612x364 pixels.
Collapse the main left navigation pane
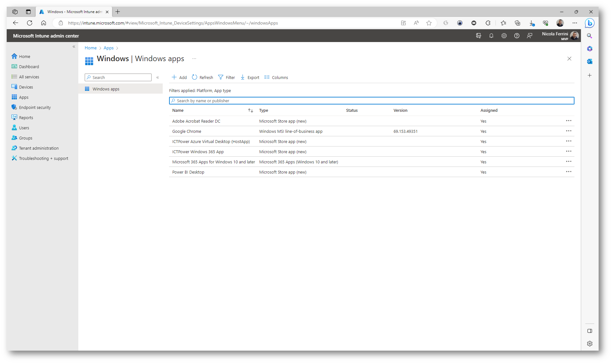[x=74, y=46]
